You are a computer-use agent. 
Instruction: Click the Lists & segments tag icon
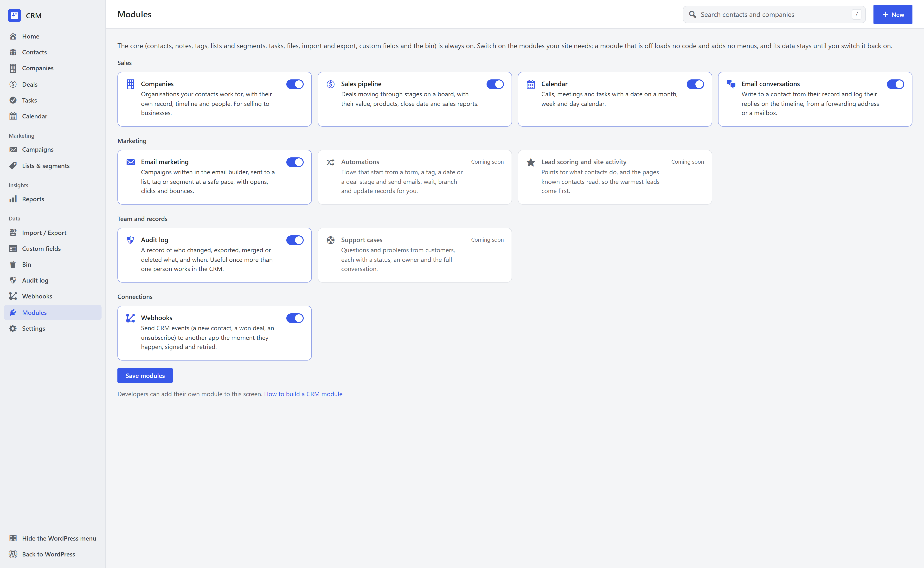[13, 166]
